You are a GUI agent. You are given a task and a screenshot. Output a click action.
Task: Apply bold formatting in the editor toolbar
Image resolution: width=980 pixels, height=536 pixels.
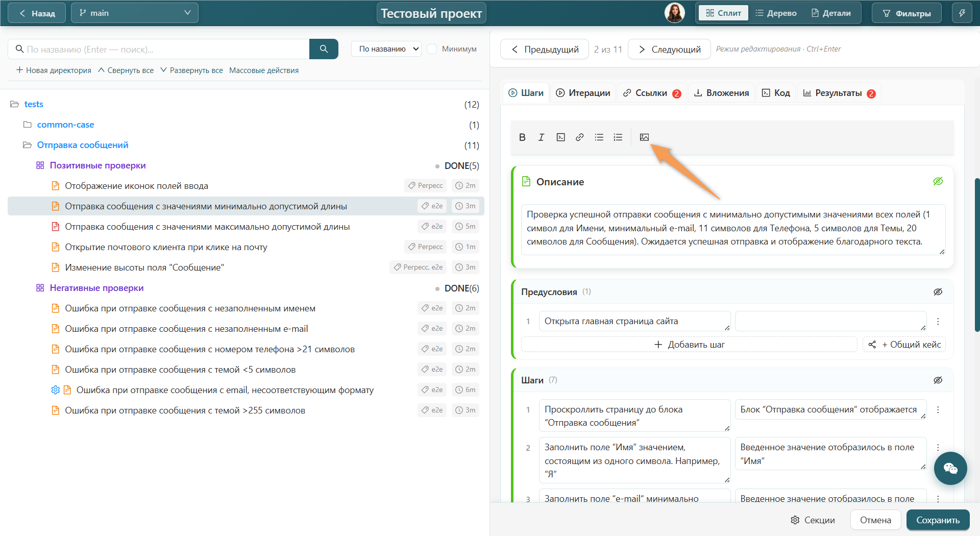tap(522, 137)
